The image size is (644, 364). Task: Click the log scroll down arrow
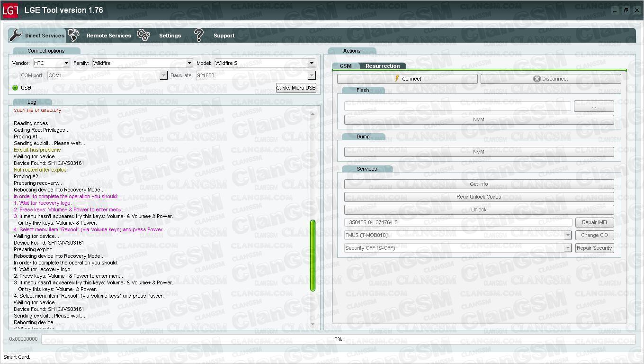coord(313,325)
